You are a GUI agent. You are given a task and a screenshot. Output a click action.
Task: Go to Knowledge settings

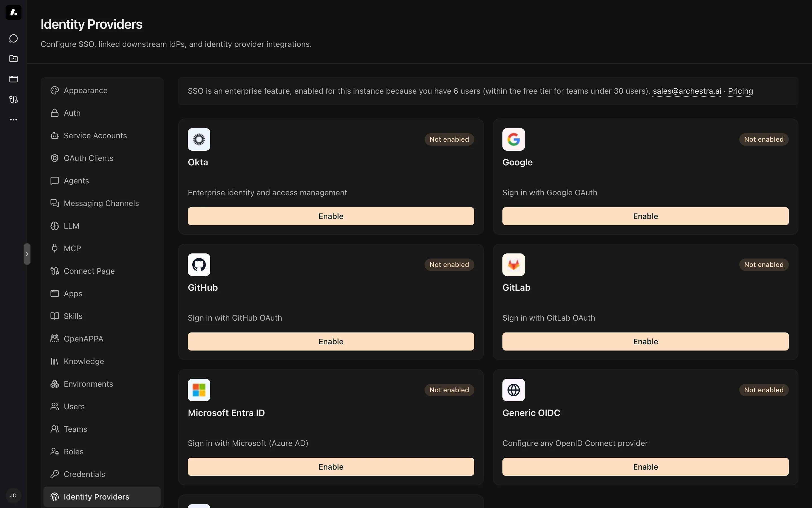[x=102, y=361]
